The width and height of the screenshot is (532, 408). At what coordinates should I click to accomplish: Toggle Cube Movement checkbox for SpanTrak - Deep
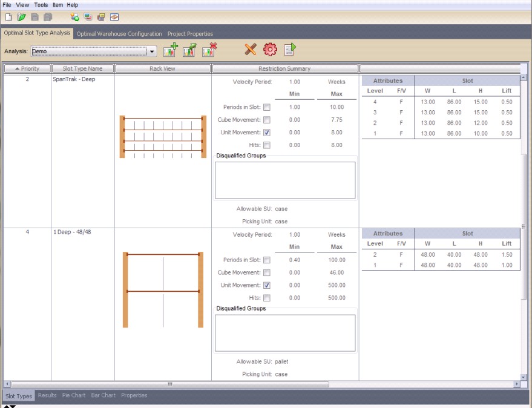pyautogui.click(x=267, y=120)
